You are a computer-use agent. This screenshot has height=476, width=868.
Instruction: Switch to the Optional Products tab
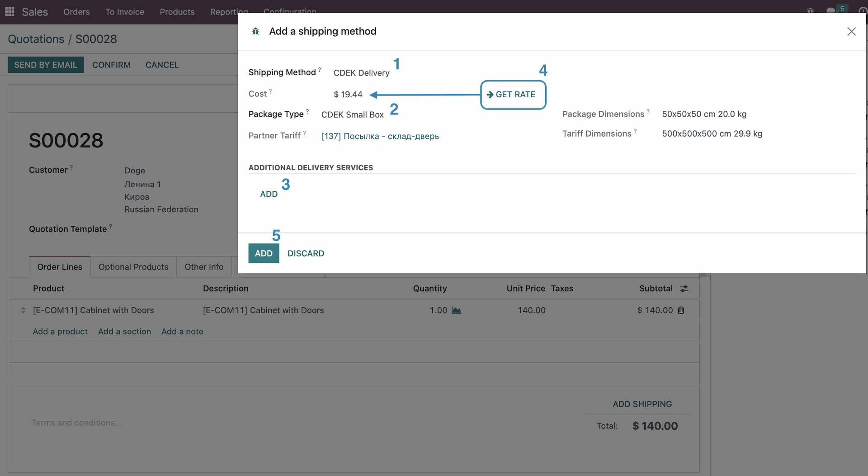click(x=133, y=267)
